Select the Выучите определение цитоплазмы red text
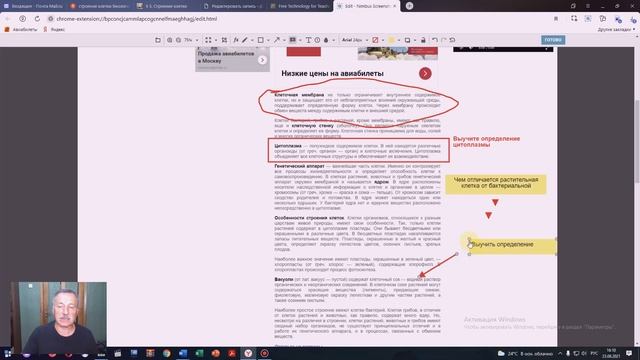The height and width of the screenshot is (360, 640). click(x=487, y=141)
